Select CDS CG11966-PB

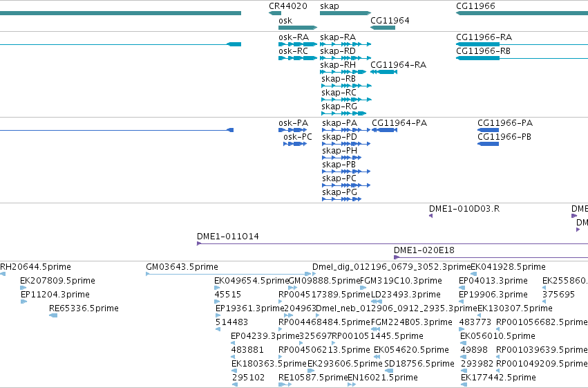tap(488, 144)
